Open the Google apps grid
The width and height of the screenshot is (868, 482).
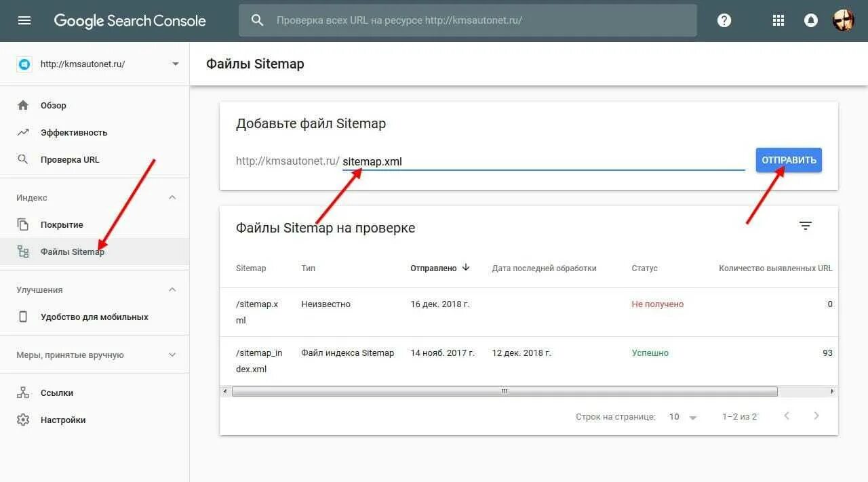[x=778, y=20]
